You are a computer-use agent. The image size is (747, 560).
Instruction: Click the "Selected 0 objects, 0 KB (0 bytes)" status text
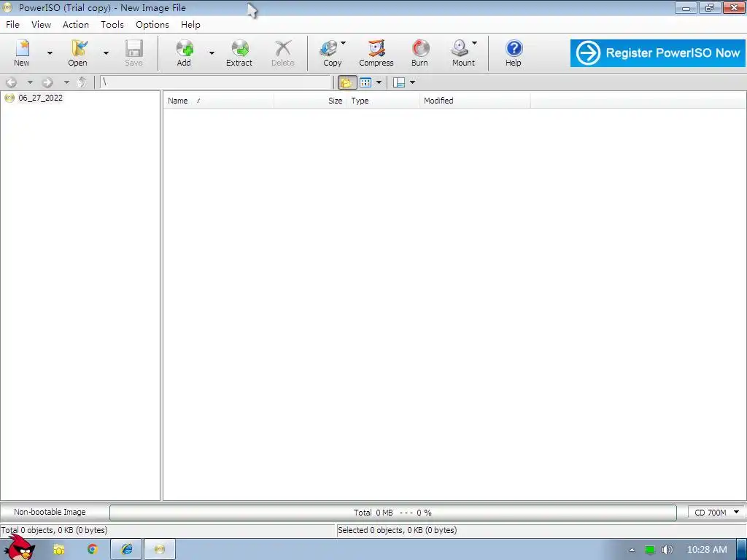398,531
